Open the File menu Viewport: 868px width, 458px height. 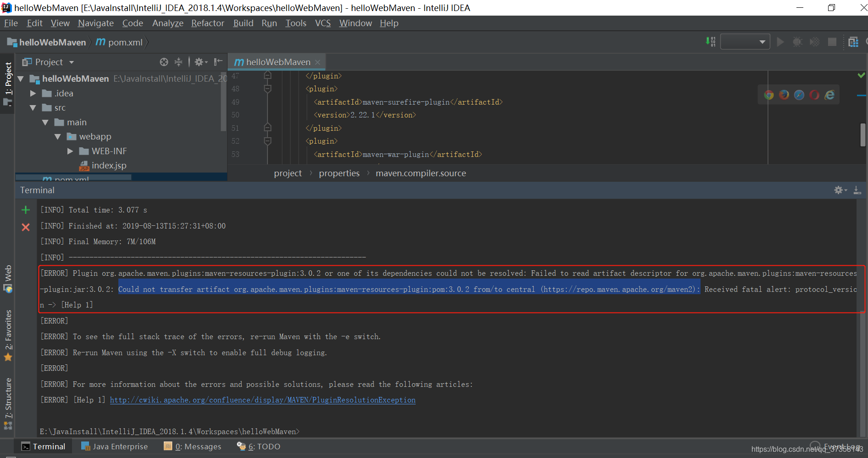(11, 23)
